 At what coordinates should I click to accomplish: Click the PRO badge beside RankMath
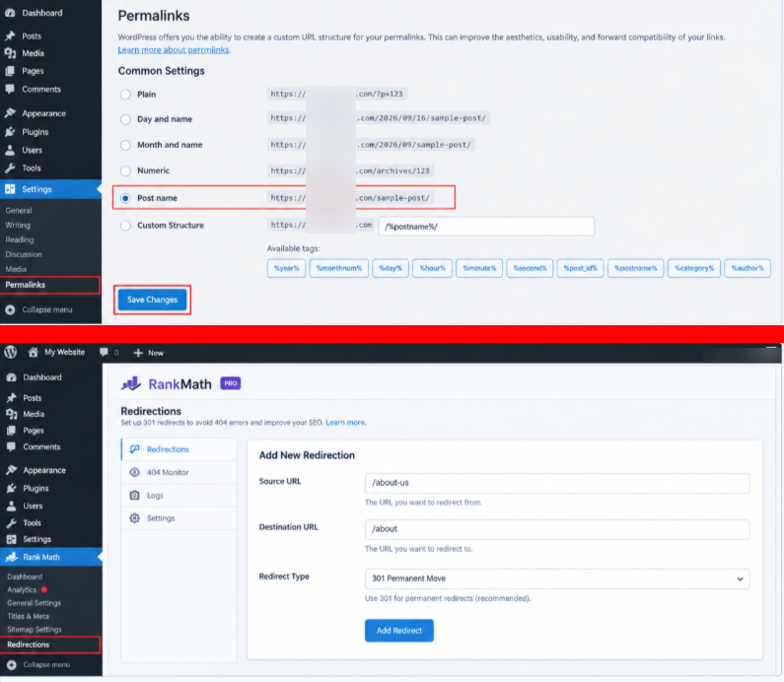231,383
